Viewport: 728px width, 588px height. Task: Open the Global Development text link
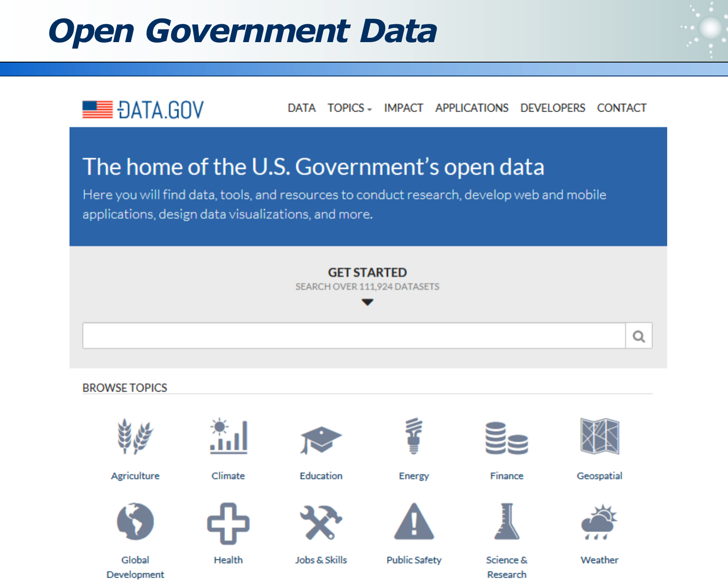coord(135,567)
